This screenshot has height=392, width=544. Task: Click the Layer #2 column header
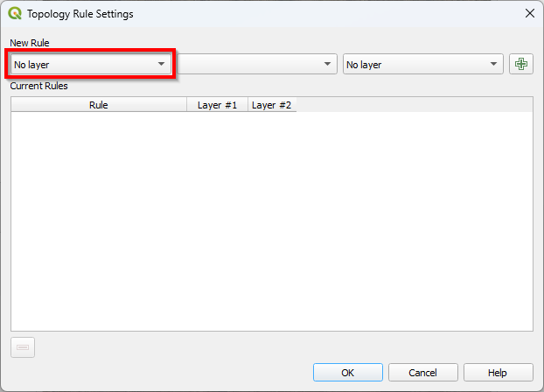pyautogui.click(x=272, y=105)
